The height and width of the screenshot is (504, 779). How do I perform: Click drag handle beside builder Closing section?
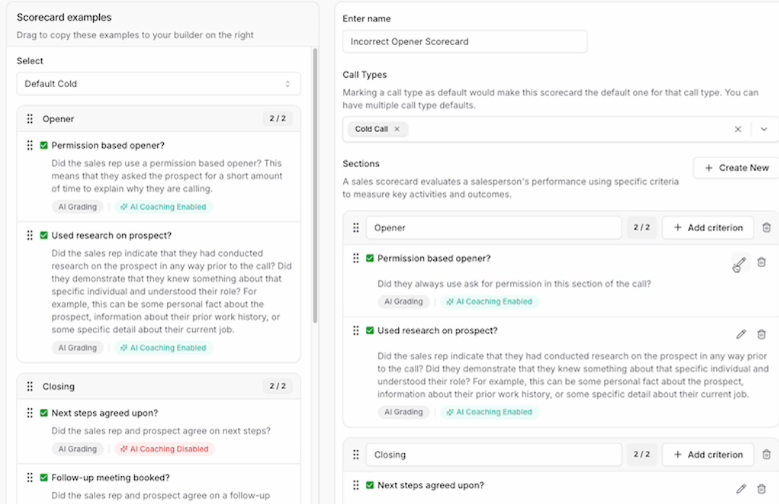coord(356,454)
